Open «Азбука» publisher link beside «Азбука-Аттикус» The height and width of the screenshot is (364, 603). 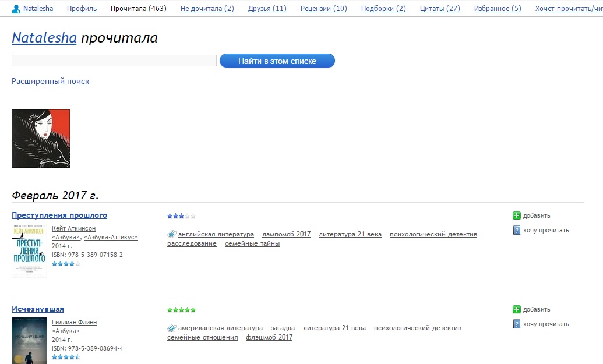click(x=66, y=237)
